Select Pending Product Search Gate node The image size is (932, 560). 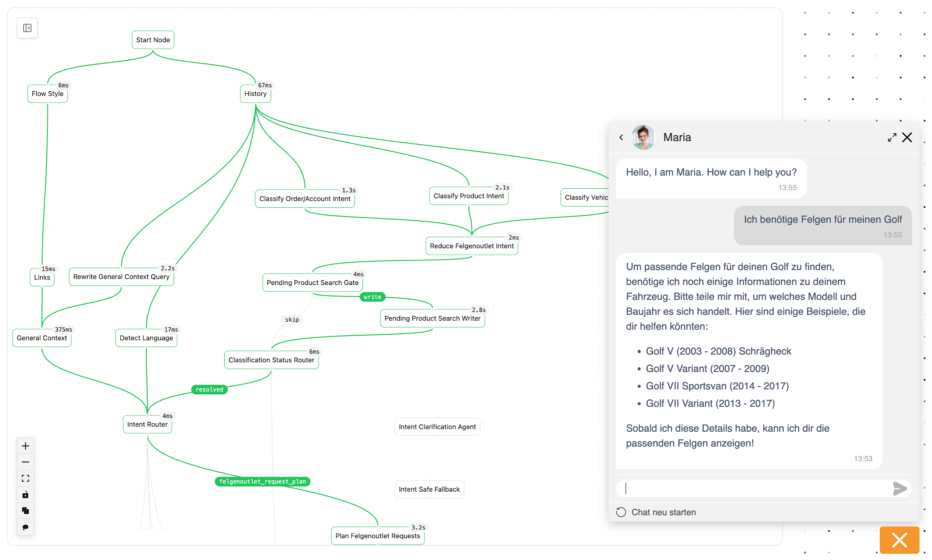(312, 283)
